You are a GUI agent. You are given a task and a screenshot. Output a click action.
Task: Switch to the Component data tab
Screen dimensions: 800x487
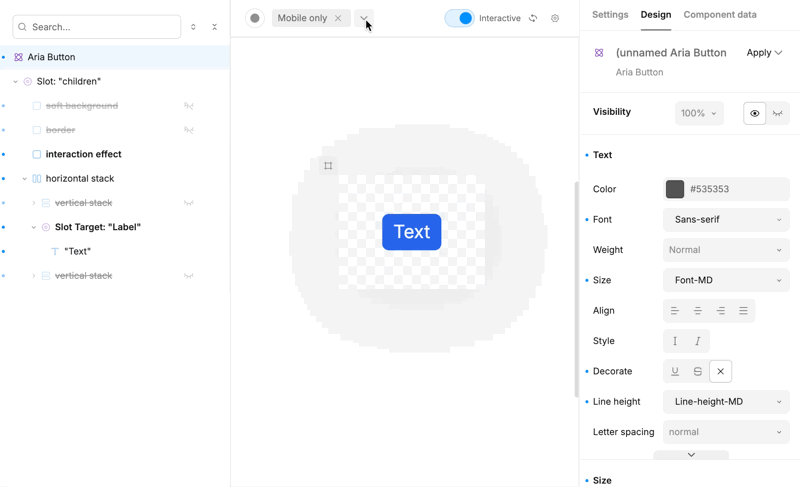point(719,15)
